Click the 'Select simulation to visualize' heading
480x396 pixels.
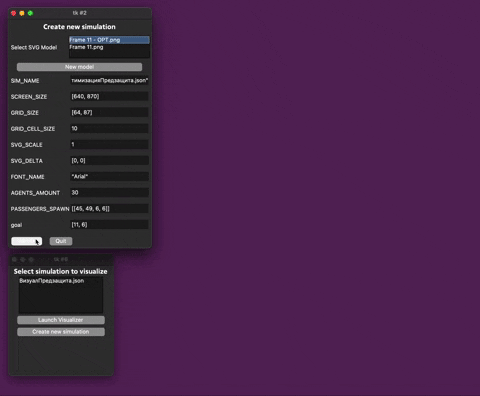point(61,271)
